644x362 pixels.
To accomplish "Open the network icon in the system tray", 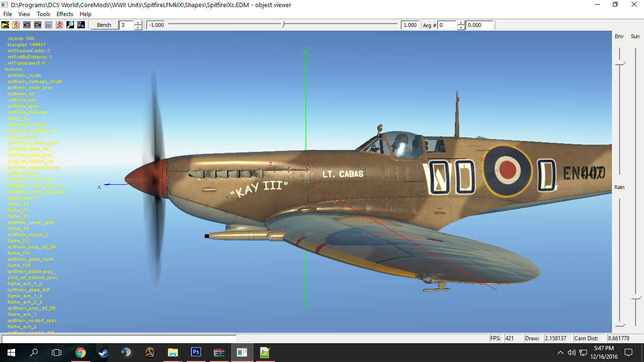I will point(583,353).
